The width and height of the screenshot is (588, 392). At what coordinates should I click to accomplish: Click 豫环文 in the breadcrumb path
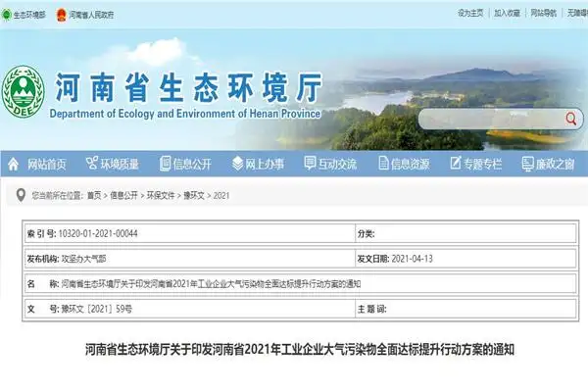[196, 195]
